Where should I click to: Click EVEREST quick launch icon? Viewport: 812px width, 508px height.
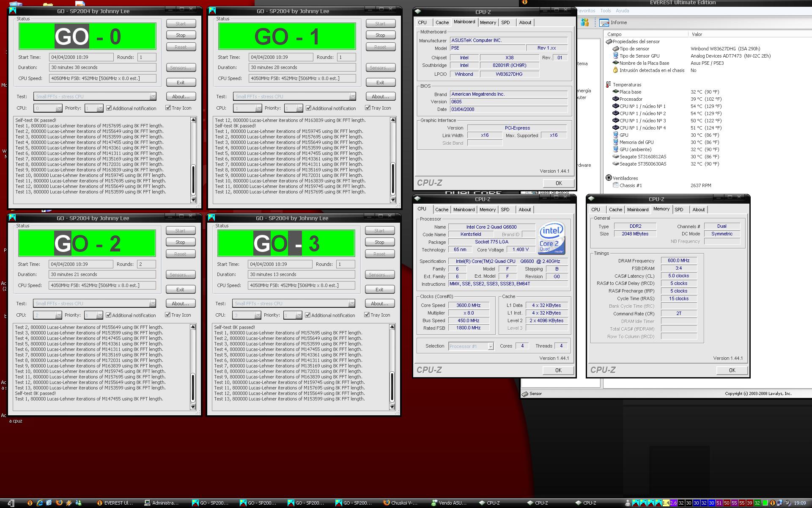[x=30, y=503]
